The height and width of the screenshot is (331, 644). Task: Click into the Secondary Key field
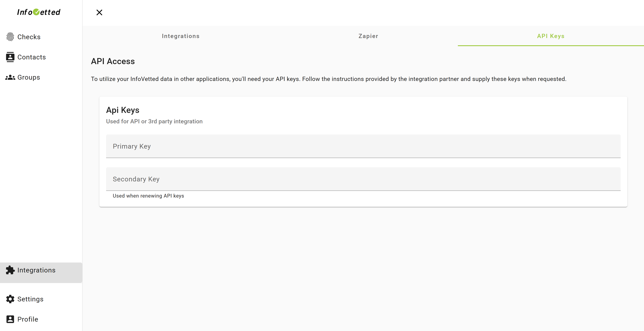pos(363,179)
